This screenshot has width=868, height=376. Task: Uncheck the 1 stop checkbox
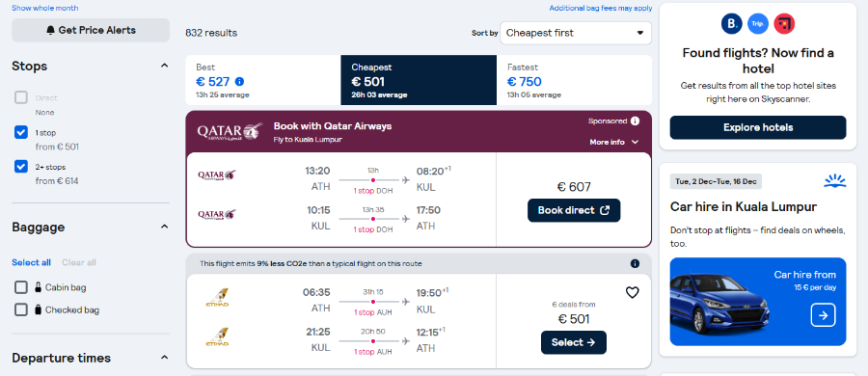(x=21, y=132)
